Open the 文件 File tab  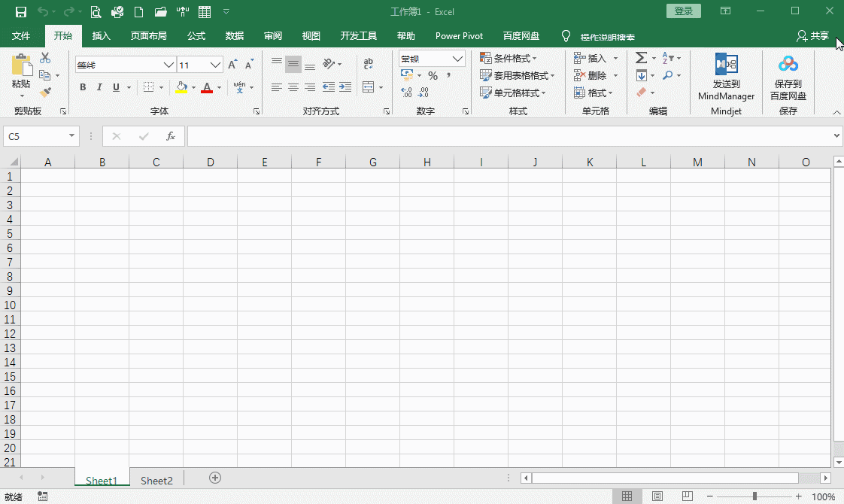tap(21, 36)
